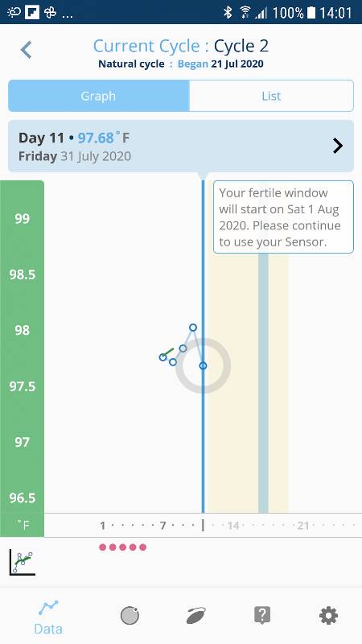
Task: Tap the fertile window message box
Action: [x=283, y=217]
